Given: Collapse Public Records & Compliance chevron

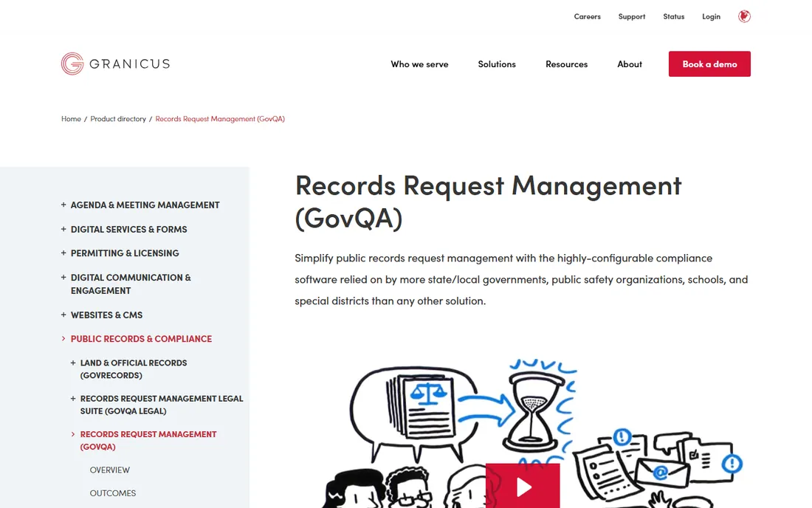Looking at the screenshot, I should click(63, 338).
